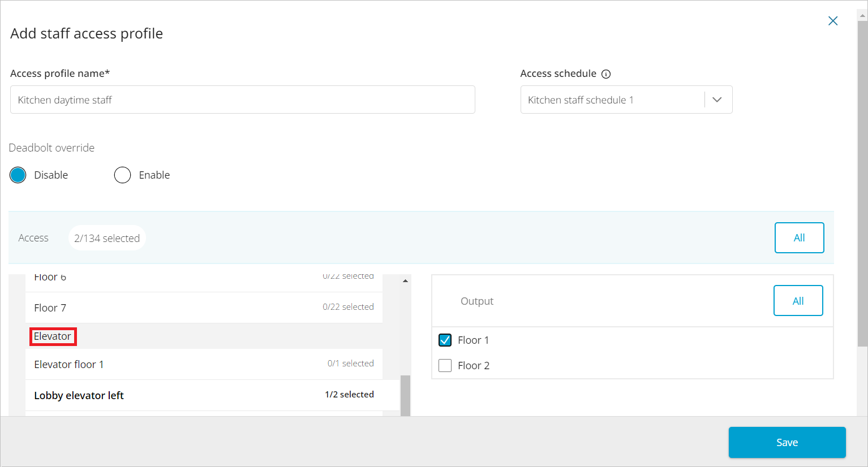Click the access list scrollbar thumb
The image size is (868, 467).
[405, 395]
